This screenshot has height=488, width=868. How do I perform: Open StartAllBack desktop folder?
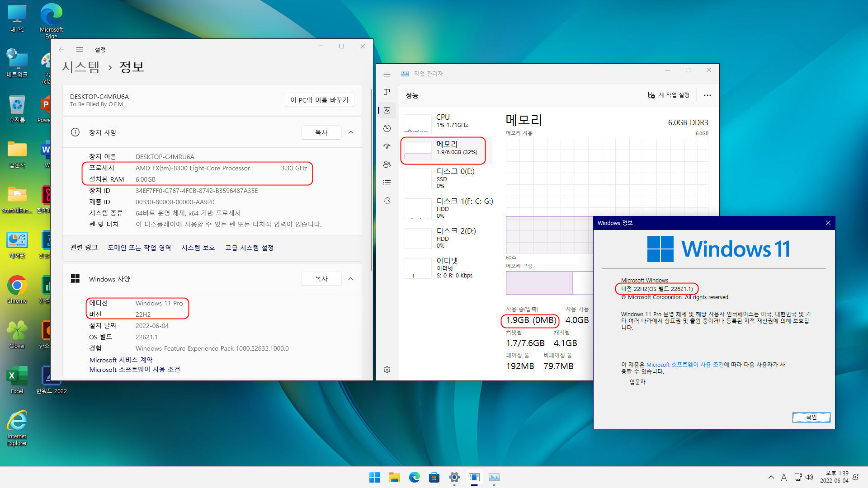tap(17, 199)
